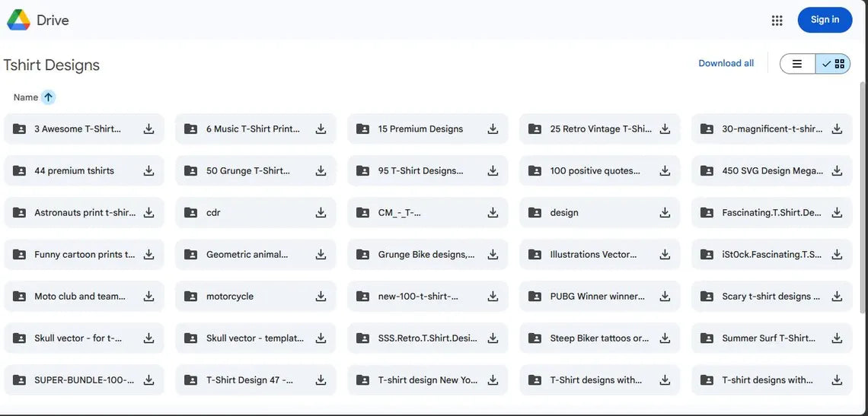
Task: Switch to grid layout view
Action: click(x=833, y=64)
